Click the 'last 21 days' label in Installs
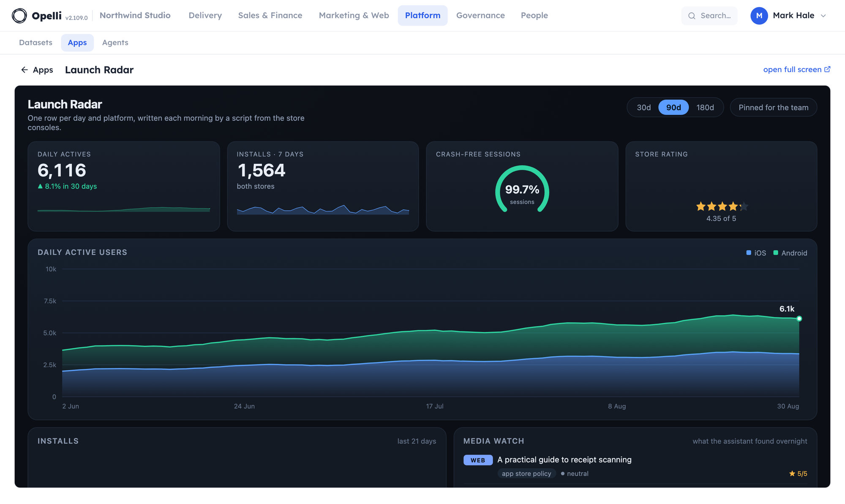The image size is (845, 504). click(417, 441)
